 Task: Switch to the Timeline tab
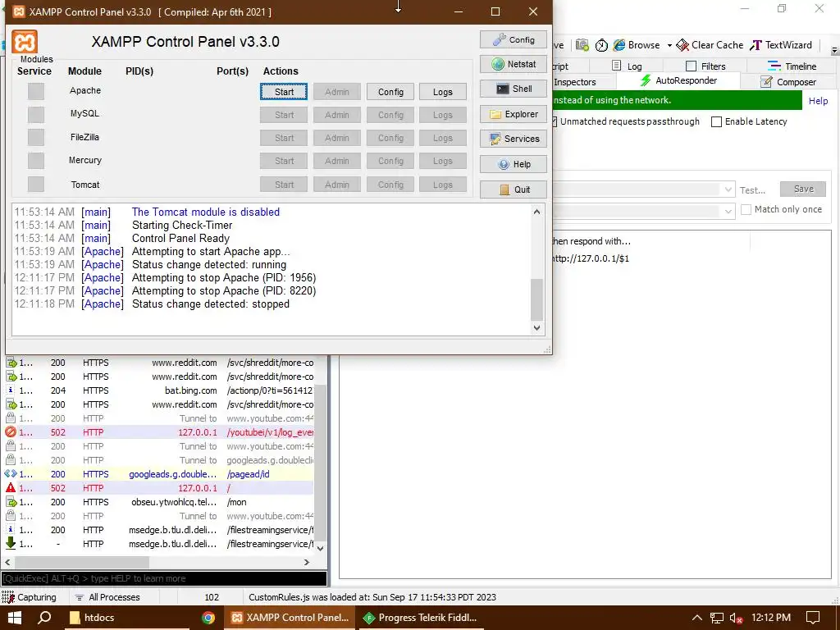coord(792,66)
